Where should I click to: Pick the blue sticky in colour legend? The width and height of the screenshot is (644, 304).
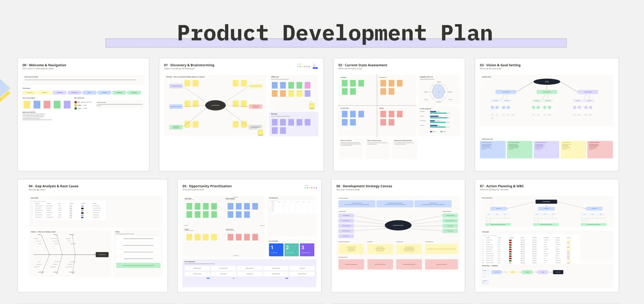pos(37,105)
